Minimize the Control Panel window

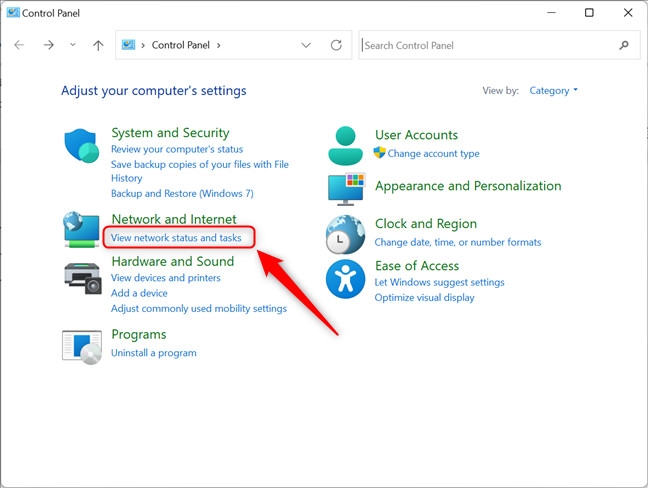coord(551,12)
